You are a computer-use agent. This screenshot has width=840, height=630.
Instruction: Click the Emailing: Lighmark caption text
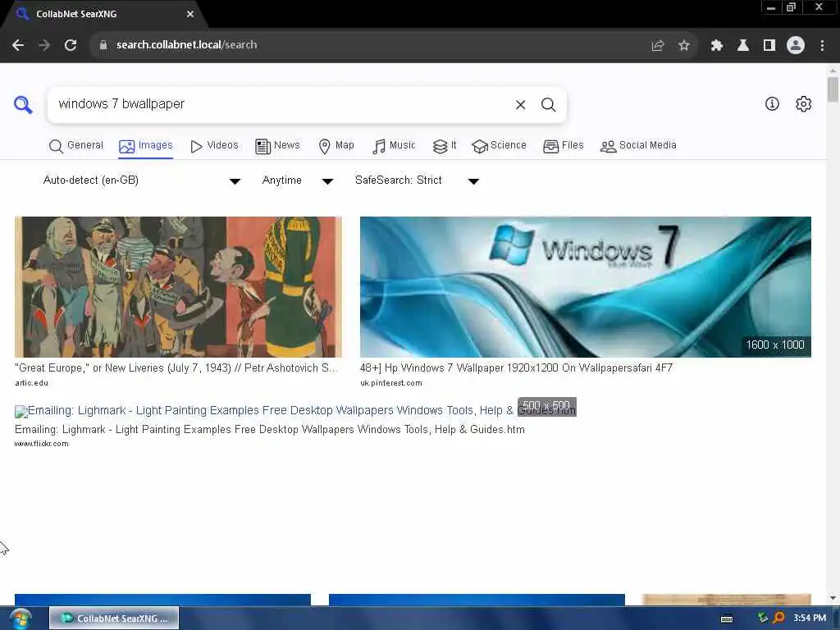[x=269, y=430]
